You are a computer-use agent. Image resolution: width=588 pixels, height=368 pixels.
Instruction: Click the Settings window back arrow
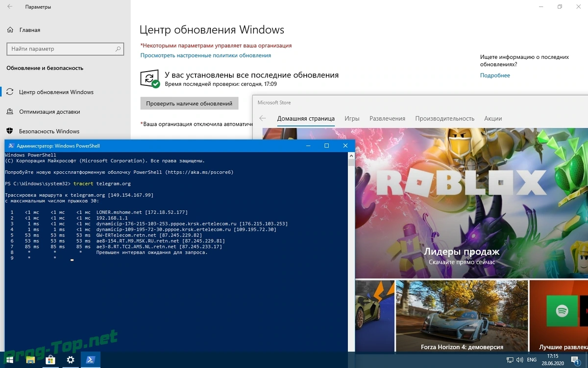(10, 7)
